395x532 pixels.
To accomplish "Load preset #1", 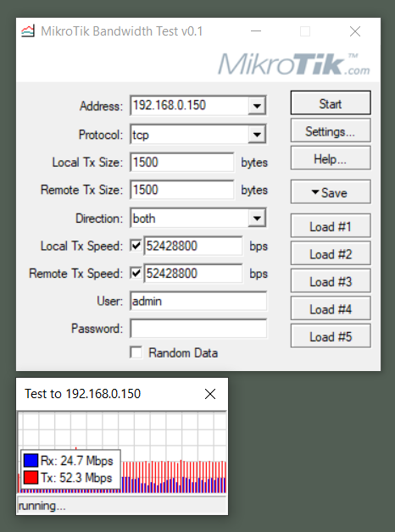I will 331,226.
